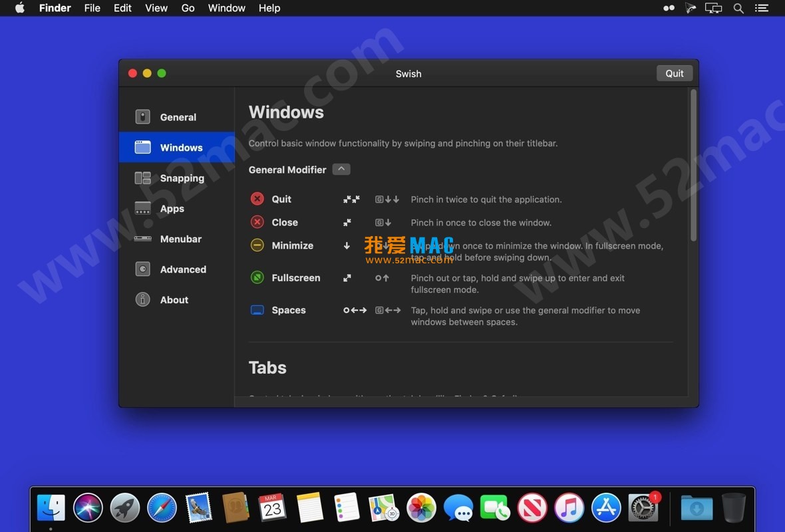Image resolution: width=785 pixels, height=532 pixels.
Task: Select the Windows section in the sidebar
Action: pyautogui.click(x=177, y=148)
